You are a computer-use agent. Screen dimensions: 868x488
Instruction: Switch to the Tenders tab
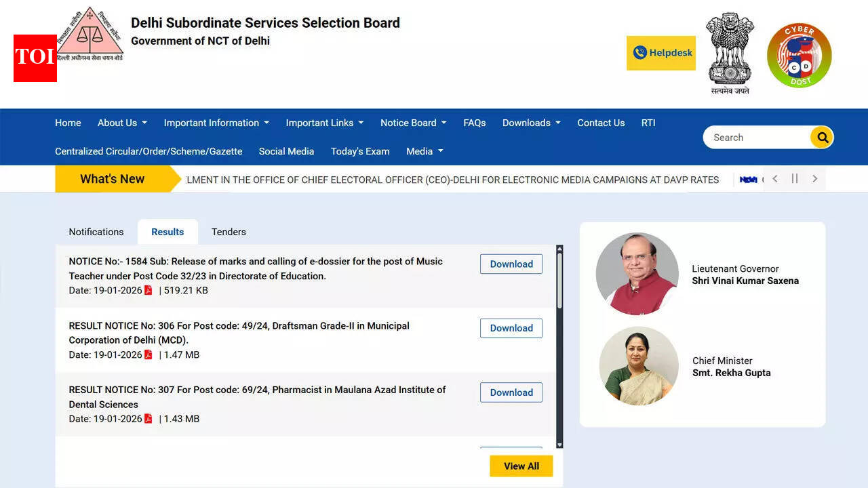coord(229,232)
